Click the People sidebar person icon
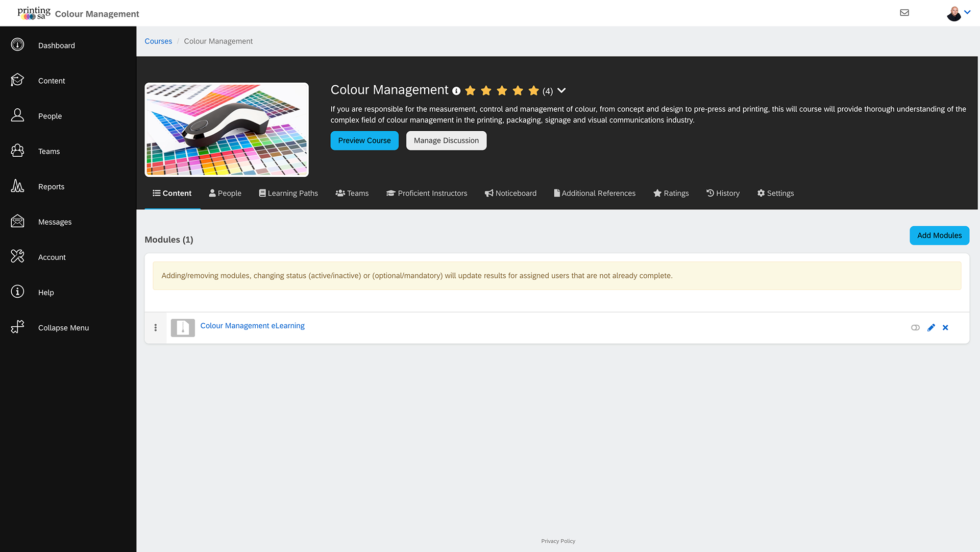Image resolution: width=980 pixels, height=552 pixels. tap(17, 115)
